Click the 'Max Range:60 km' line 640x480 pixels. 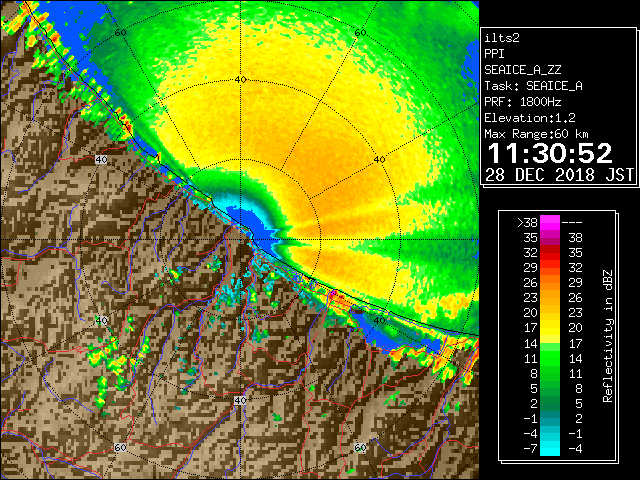pyautogui.click(x=537, y=134)
